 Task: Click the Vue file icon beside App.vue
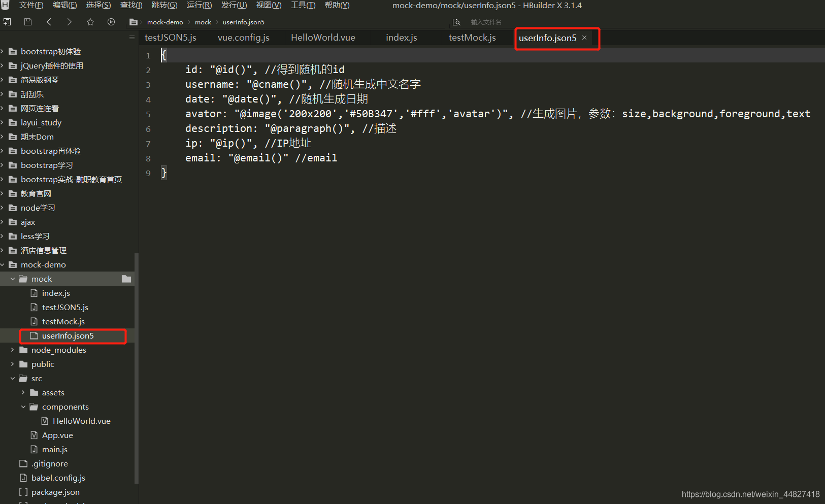coord(34,435)
